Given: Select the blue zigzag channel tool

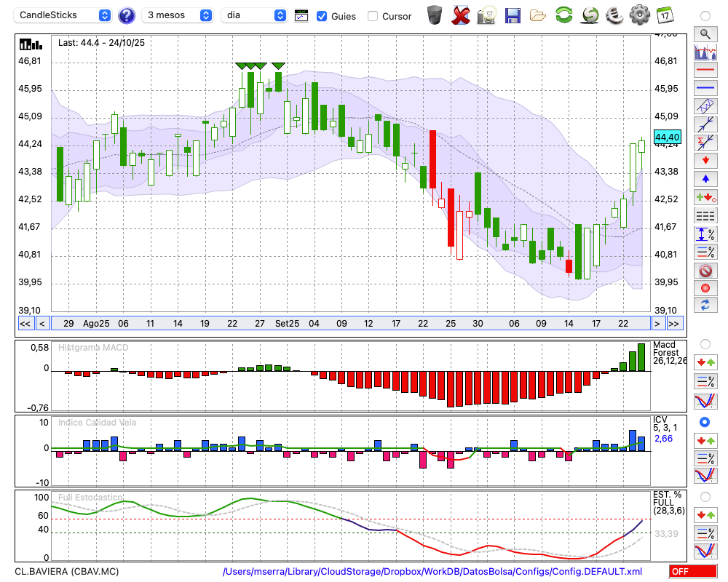Looking at the screenshot, I should coord(705,105).
